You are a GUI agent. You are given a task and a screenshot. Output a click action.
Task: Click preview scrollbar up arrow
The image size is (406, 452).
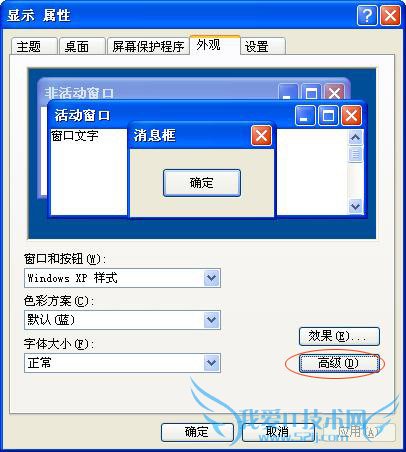[x=356, y=137]
